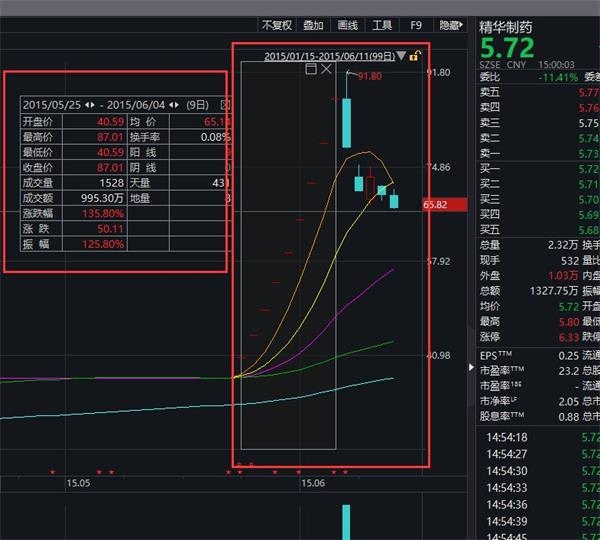Open the 叠加 overlay option
Screen dimensions: 600x540
tap(313, 25)
